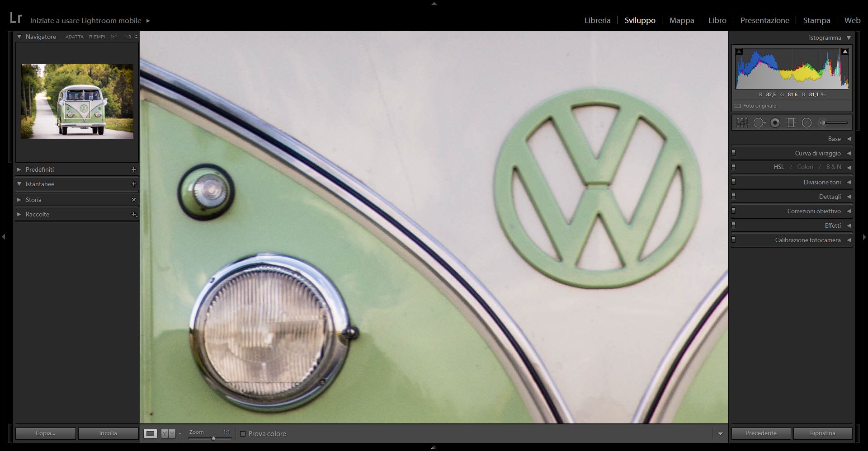Viewport: 868px width, 451px height.
Task: Set Navigatore zoom to ADATTA
Action: pos(74,37)
